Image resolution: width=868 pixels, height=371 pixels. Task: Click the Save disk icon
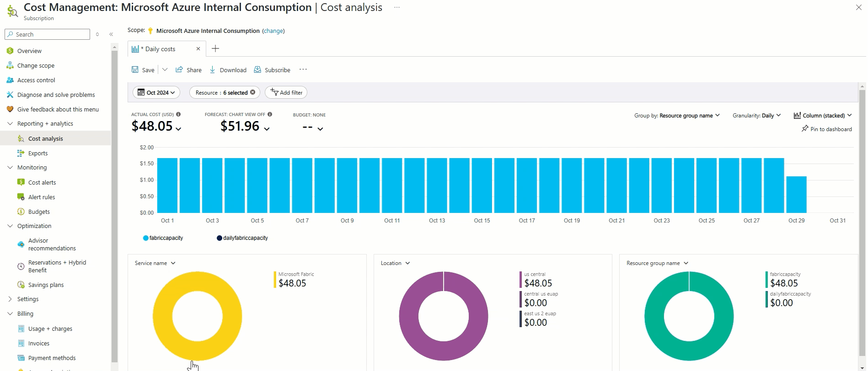click(135, 69)
